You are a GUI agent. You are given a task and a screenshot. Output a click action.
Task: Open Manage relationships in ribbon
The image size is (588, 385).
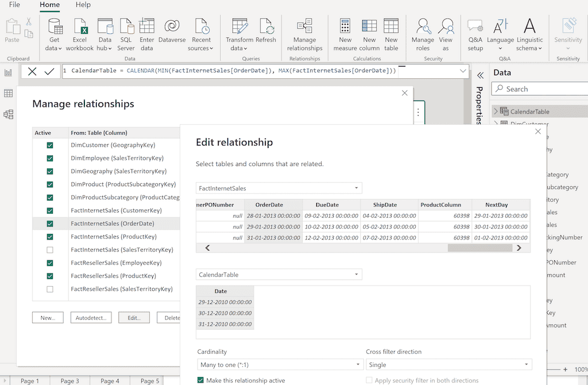pos(304,26)
